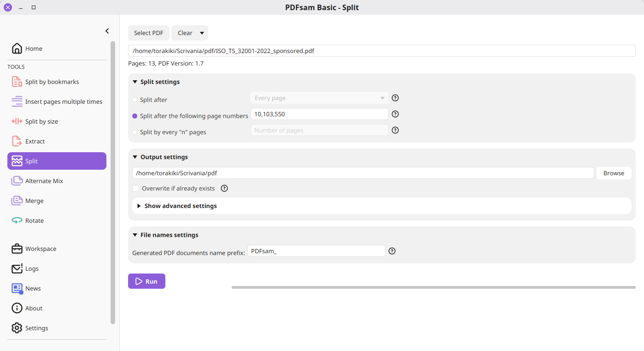Open Split by bookmarks tool icon
Viewport: 644px width, 351px height.
[17, 82]
